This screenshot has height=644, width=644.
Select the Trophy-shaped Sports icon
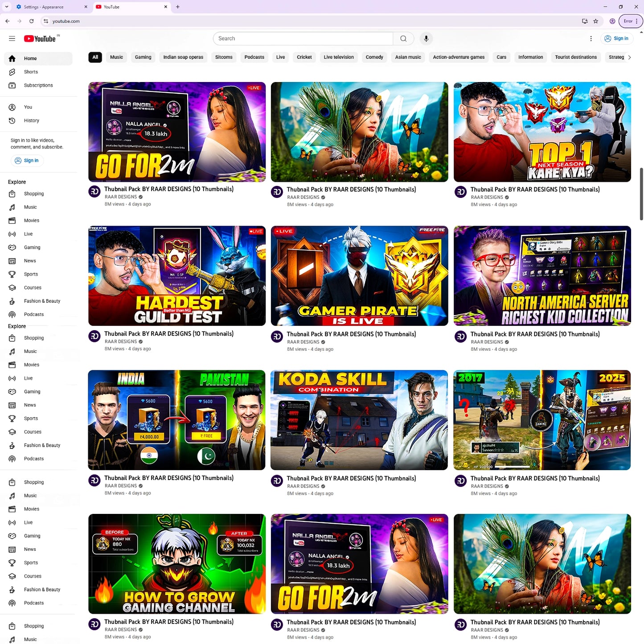[12, 274]
